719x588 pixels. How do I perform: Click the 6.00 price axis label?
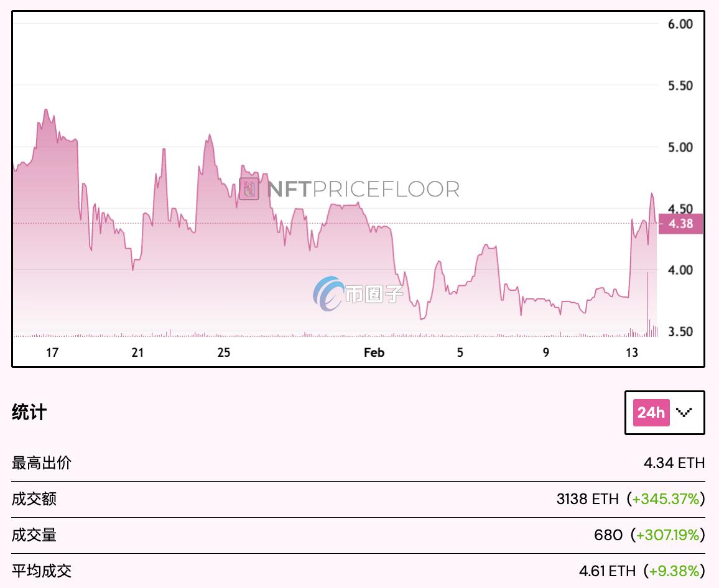(x=680, y=24)
